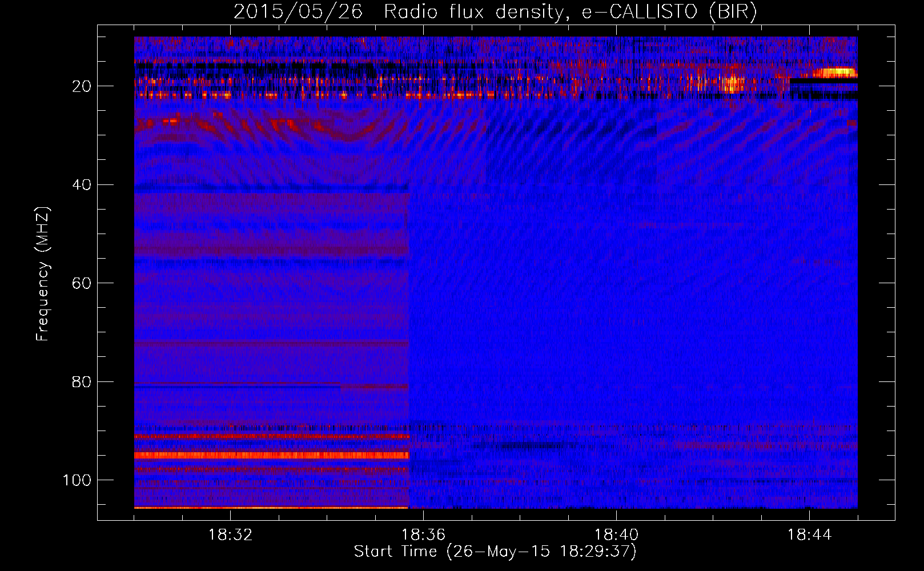Click the 40 frequency tick label

point(82,185)
